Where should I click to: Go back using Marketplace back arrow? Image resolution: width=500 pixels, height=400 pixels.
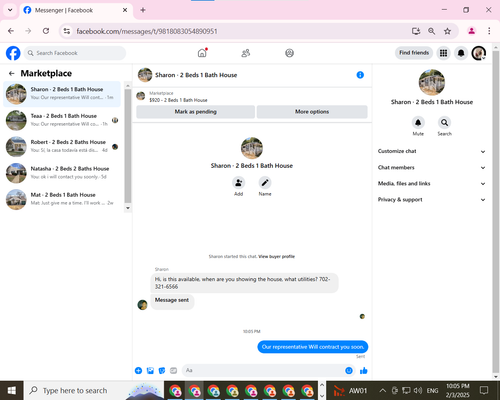point(12,73)
